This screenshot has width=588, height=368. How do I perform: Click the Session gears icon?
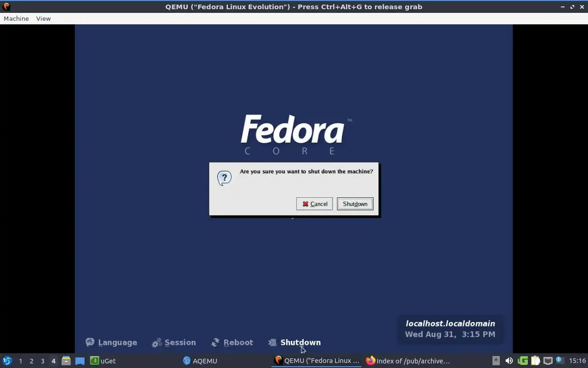point(157,343)
